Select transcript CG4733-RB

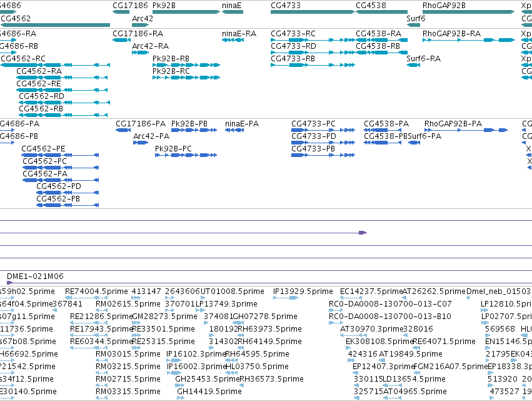[x=293, y=59]
